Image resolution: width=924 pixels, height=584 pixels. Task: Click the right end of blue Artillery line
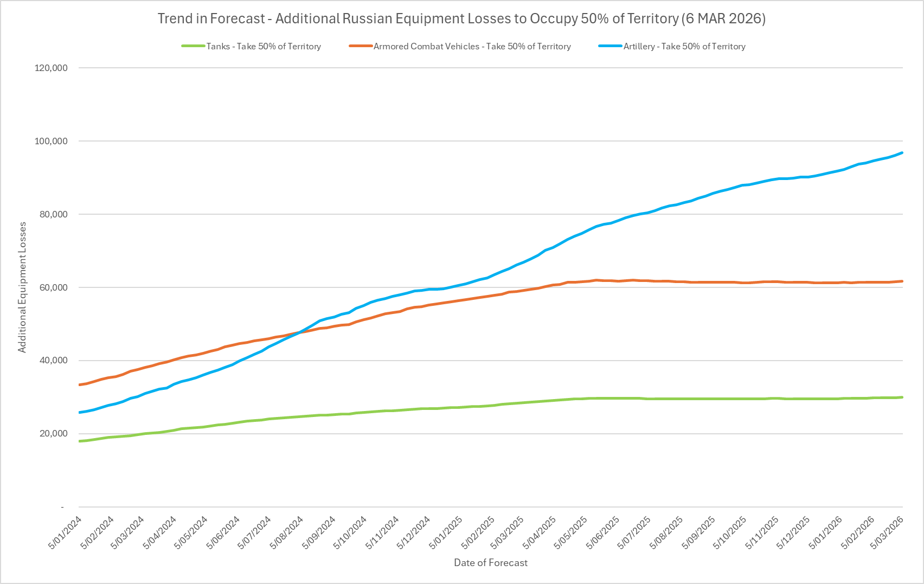[x=902, y=153]
